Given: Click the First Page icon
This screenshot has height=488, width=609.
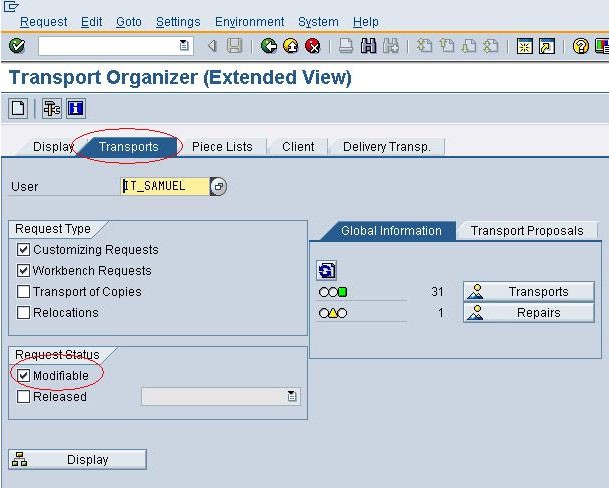Looking at the screenshot, I should pyautogui.click(x=424, y=46).
